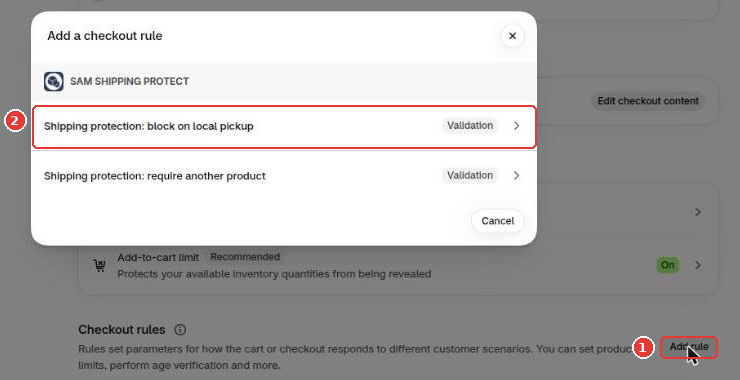The width and height of the screenshot is (740, 380).
Task: Select Shipping protection: require another product
Action: [284, 176]
